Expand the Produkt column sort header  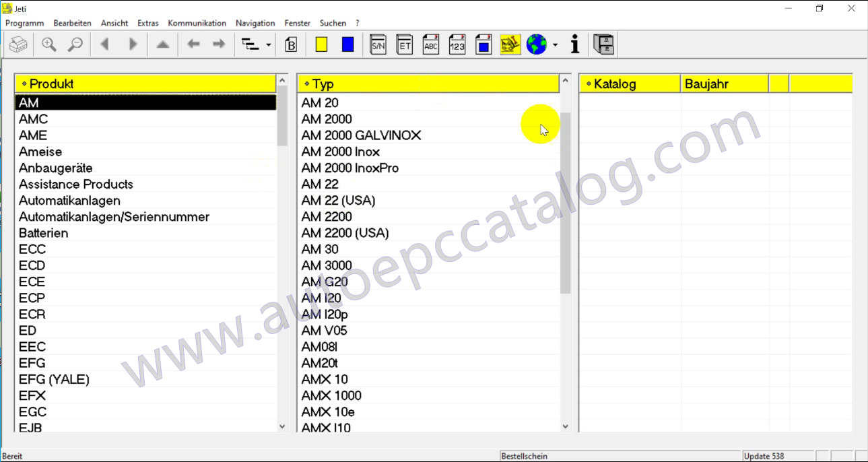(x=24, y=83)
